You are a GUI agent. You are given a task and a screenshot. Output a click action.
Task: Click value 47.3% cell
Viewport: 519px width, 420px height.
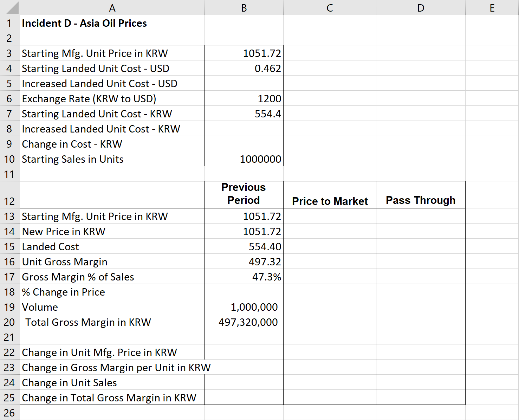[266, 277]
